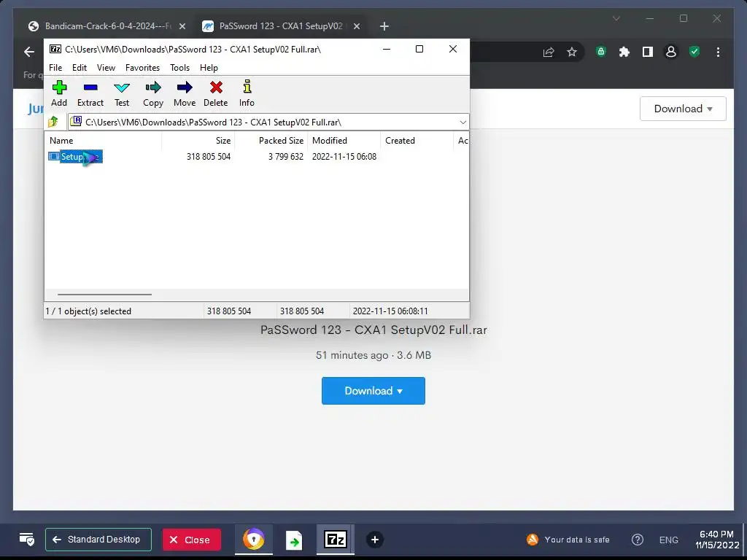Open the Tools menu in 7-Zip
The width and height of the screenshot is (747, 560).
point(179,68)
